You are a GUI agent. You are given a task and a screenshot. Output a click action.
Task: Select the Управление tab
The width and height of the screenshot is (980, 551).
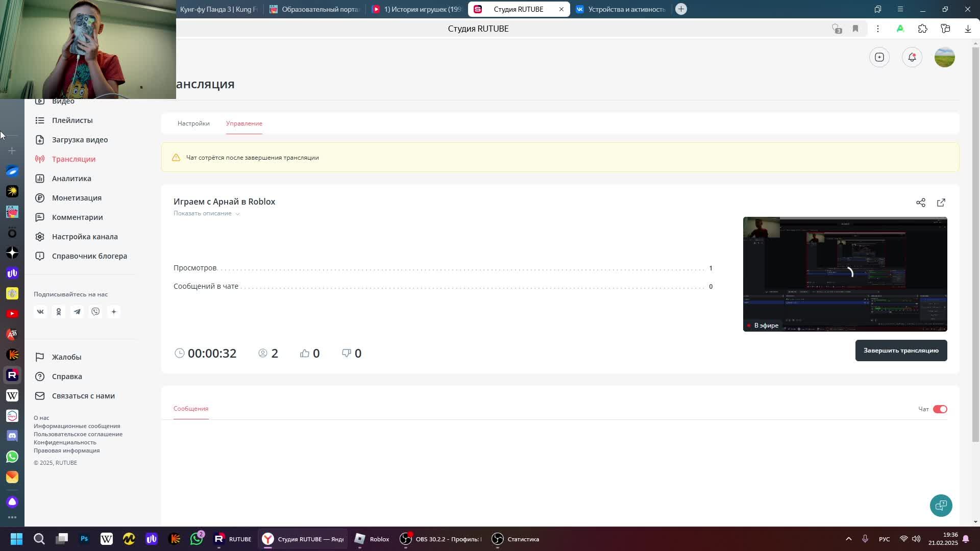tap(244, 123)
